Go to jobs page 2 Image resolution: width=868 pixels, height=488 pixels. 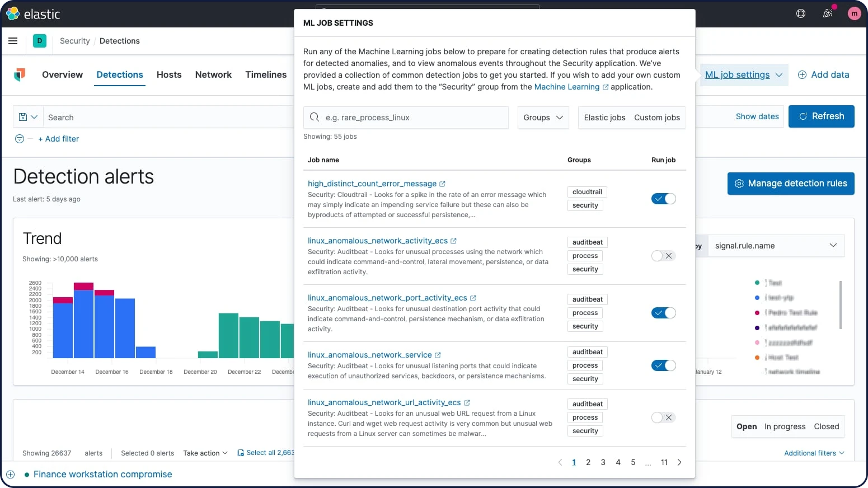click(x=588, y=462)
